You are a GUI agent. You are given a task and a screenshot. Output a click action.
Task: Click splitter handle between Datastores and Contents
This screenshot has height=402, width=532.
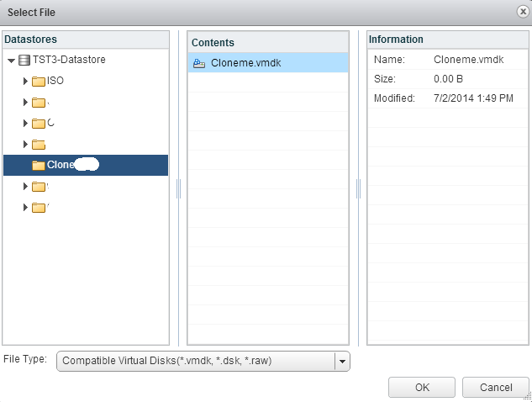pyautogui.click(x=178, y=188)
